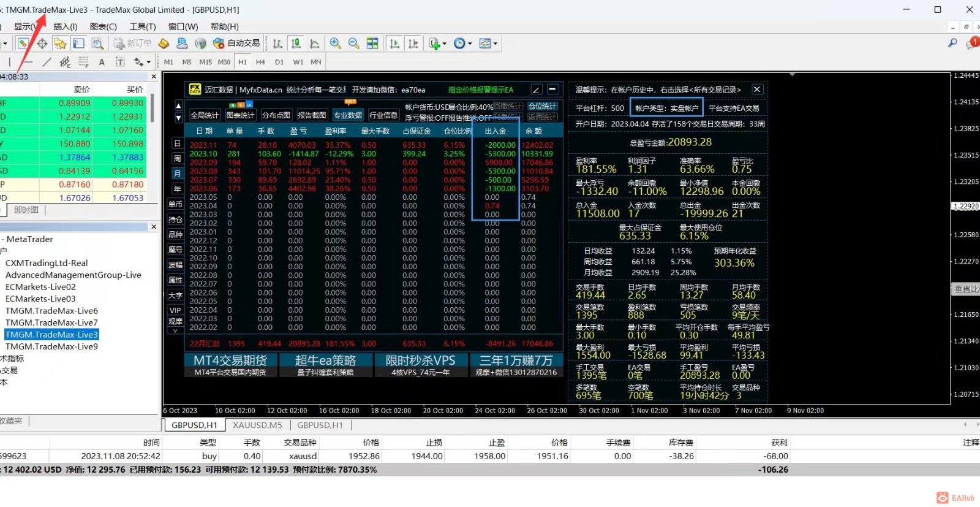This screenshot has height=507, width=980.
Task: Select ECMarkets-Live02 account in Navigator
Action: tap(40, 287)
